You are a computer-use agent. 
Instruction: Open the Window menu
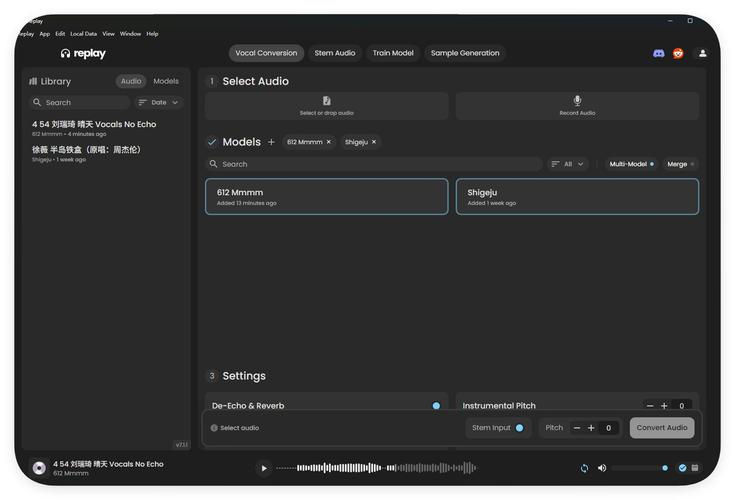(130, 34)
